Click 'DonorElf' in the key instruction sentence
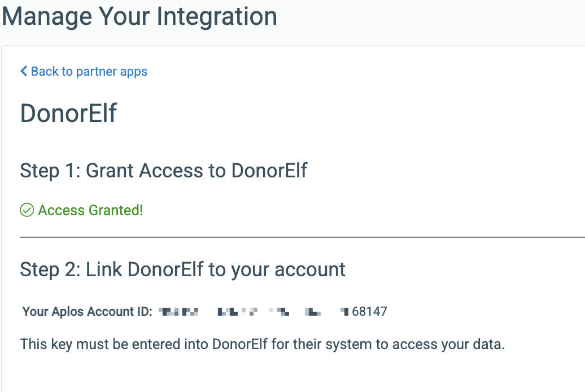The height and width of the screenshot is (392, 585). tap(240, 344)
